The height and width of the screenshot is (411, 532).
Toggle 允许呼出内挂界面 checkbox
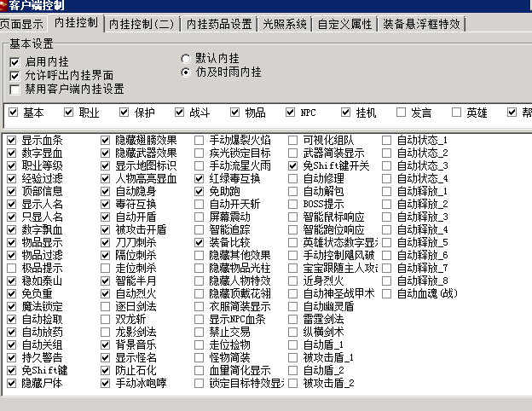click(14, 76)
